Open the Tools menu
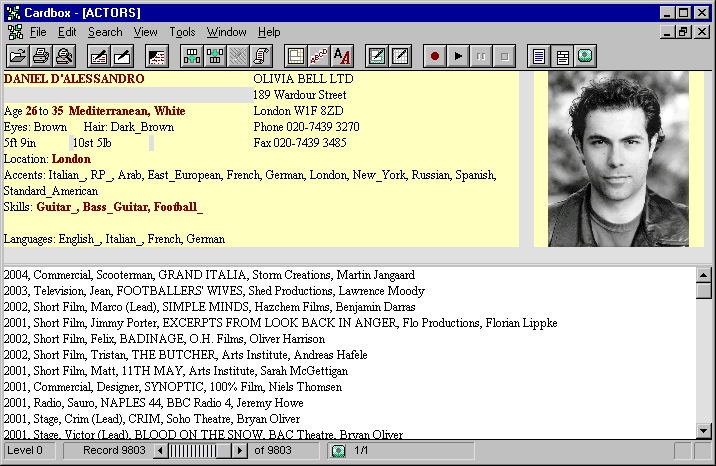This screenshot has height=466, width=716. (x=182, y=32)
